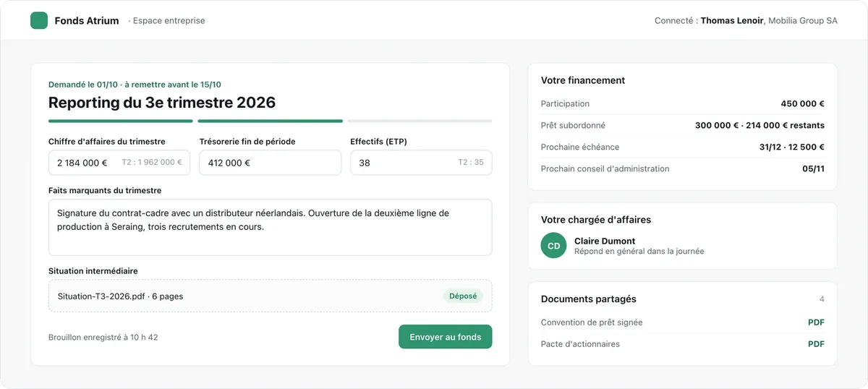Click the Prêt subordonné row label
The height and width of the screenshot is (389, 868).
tap(573, 125)
